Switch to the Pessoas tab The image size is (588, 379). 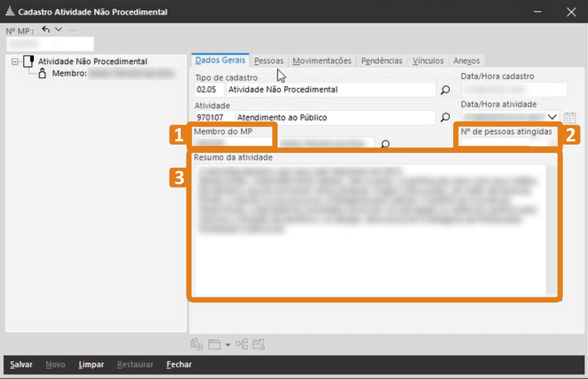[x=269, y=61]
